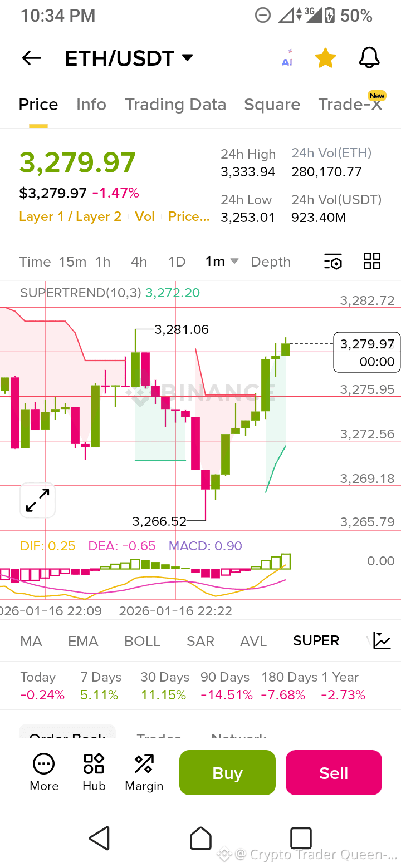
Task: Tap the DIF: 0.25 value
Action: (48, 546)
